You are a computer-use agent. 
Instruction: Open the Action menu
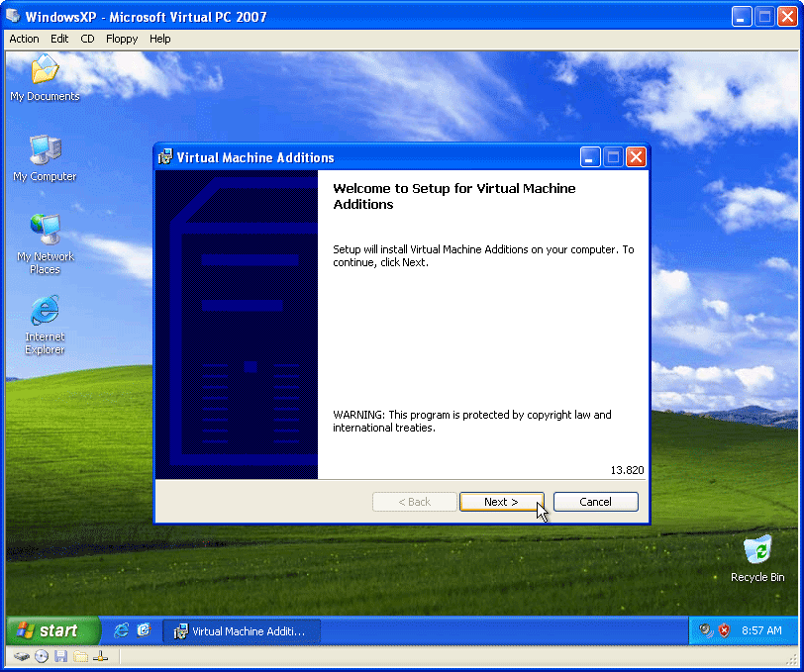(24, 39)
